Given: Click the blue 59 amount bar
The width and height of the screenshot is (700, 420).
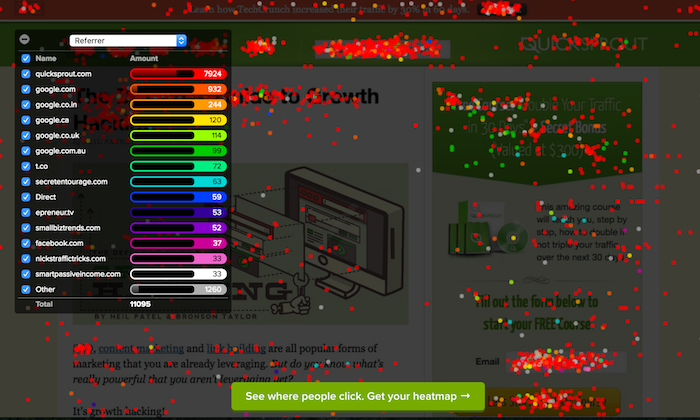Looking at the screenshot, I should click(x=178, y=197).
